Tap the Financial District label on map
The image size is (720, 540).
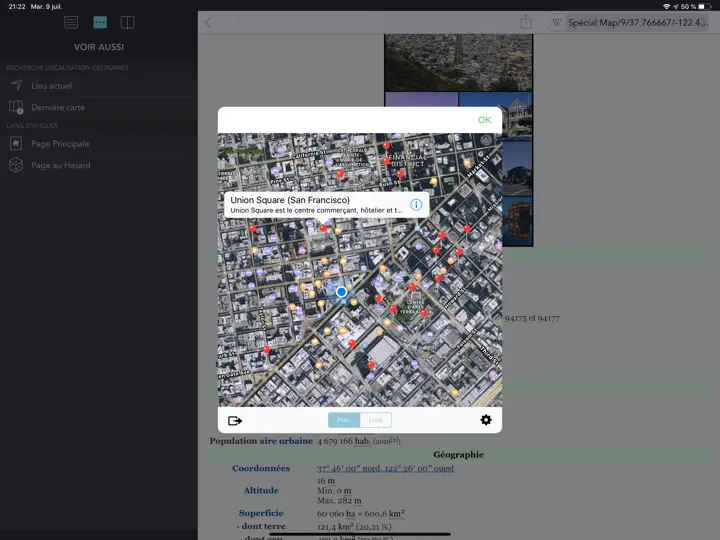407,160
